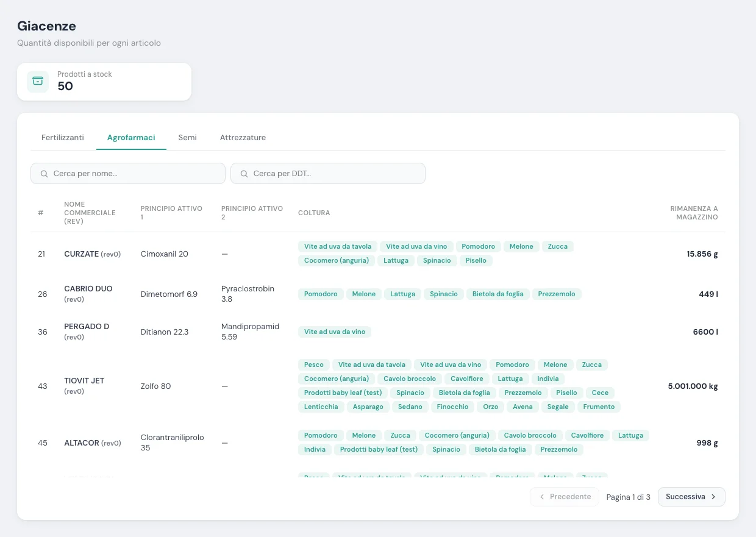
Task: Select the product name CURZATE
Action: click(81, 254)
